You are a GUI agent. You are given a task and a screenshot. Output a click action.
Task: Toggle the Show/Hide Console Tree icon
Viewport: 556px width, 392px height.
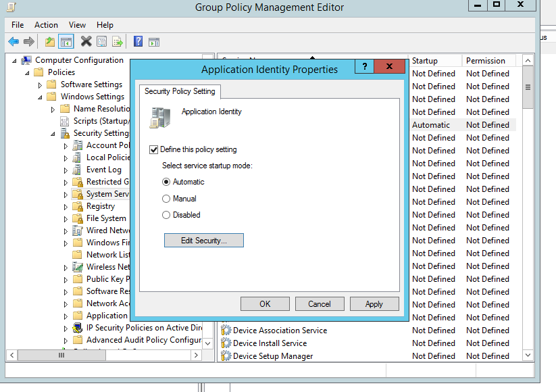[66, 42]
